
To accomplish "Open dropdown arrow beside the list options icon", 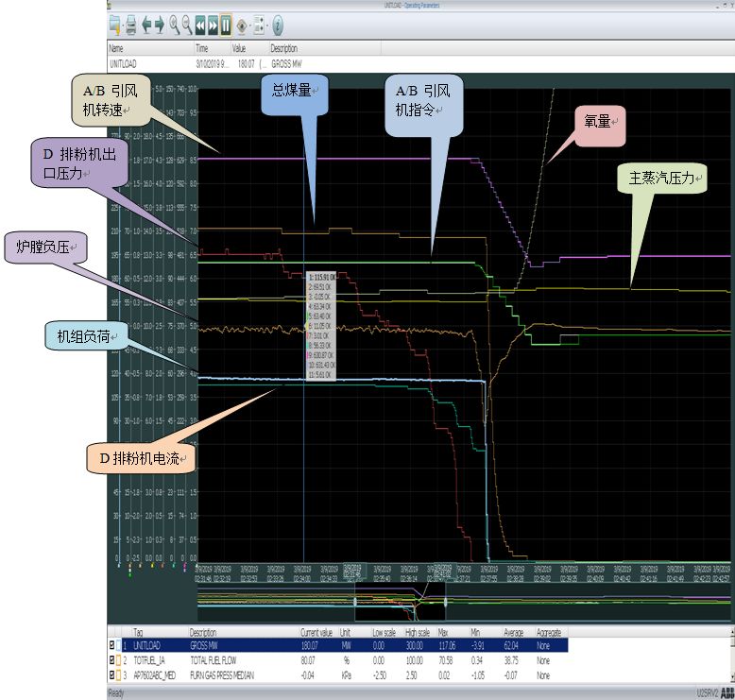I will (x=266, y=26).
